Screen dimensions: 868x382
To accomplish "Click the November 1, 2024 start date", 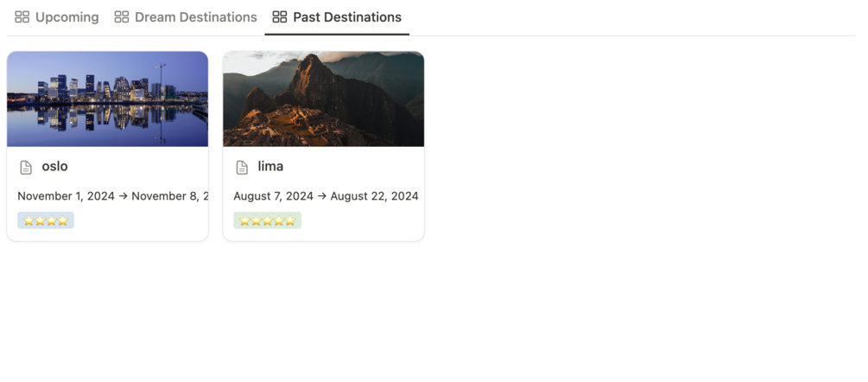I will pos(66,196).
